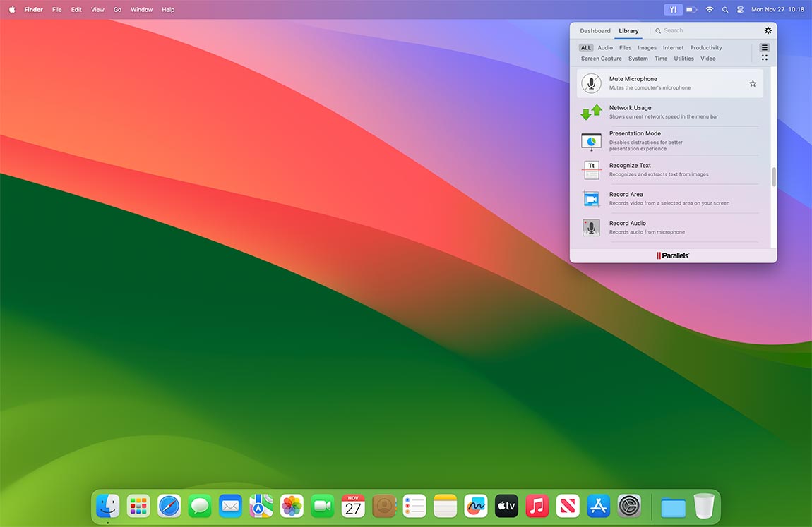
Task: Open Safari from the Dock
Action: pos(169,506)
